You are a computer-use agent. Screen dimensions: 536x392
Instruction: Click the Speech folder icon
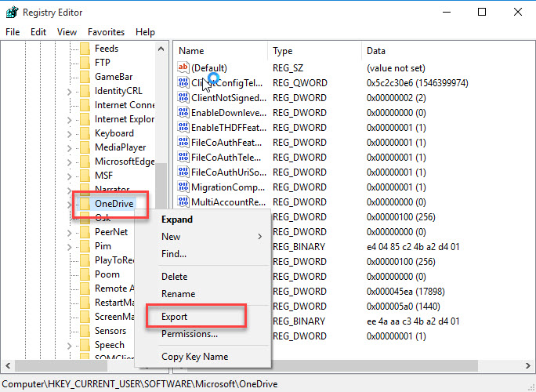[85, 345]
